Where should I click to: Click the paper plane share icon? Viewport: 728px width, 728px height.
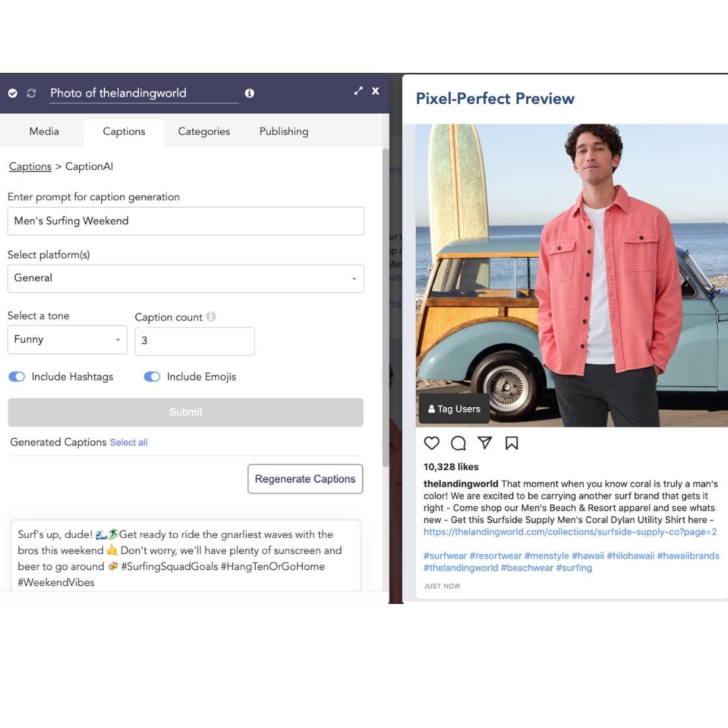[485, 443]
